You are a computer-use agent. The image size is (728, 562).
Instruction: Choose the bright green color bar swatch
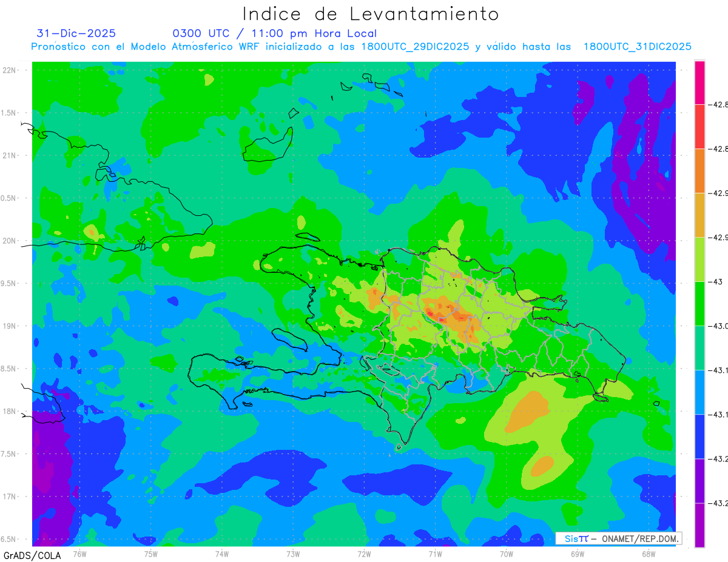(x=699, y=304)
